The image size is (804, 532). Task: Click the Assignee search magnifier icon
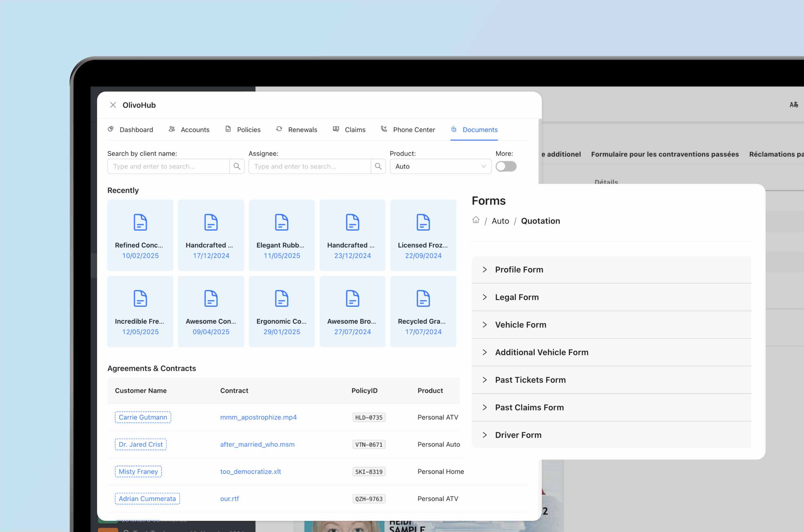pos(378,166)
